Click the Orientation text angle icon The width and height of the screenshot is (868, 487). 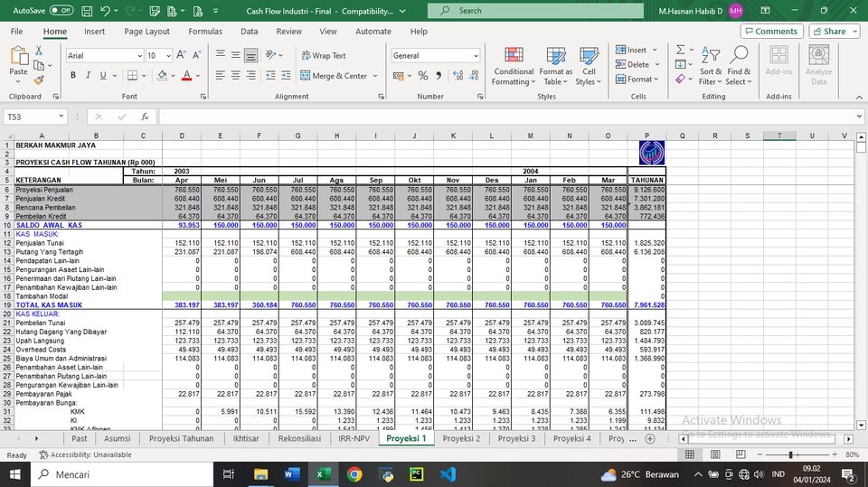tap(270, 55)
